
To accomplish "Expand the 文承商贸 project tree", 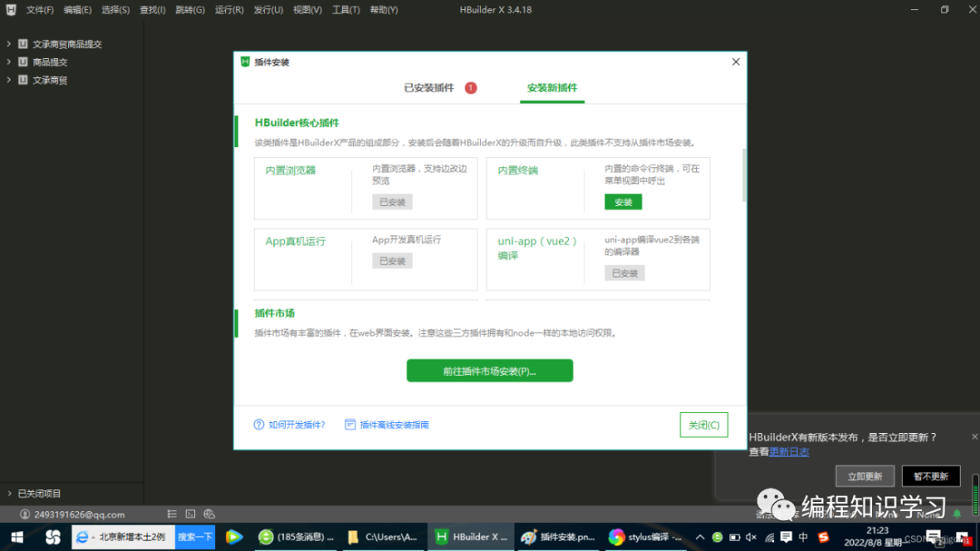I will [x=7, y=80].
